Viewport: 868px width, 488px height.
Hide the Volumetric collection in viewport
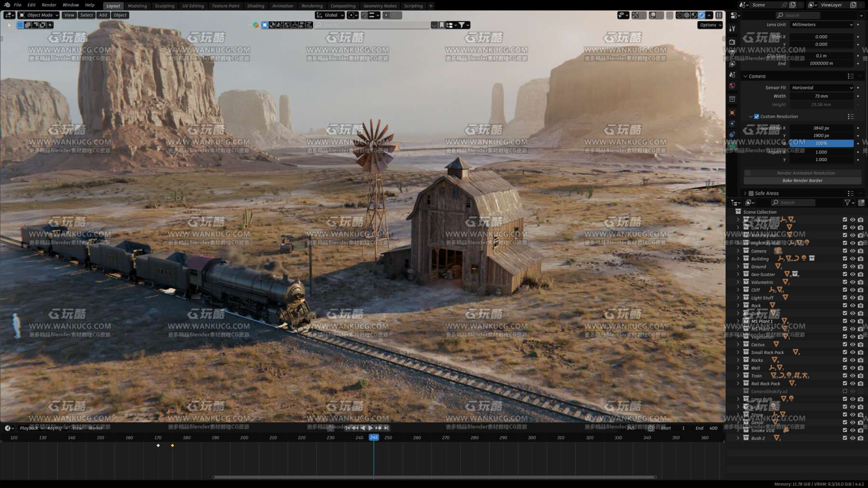click(x=853, y=283)
